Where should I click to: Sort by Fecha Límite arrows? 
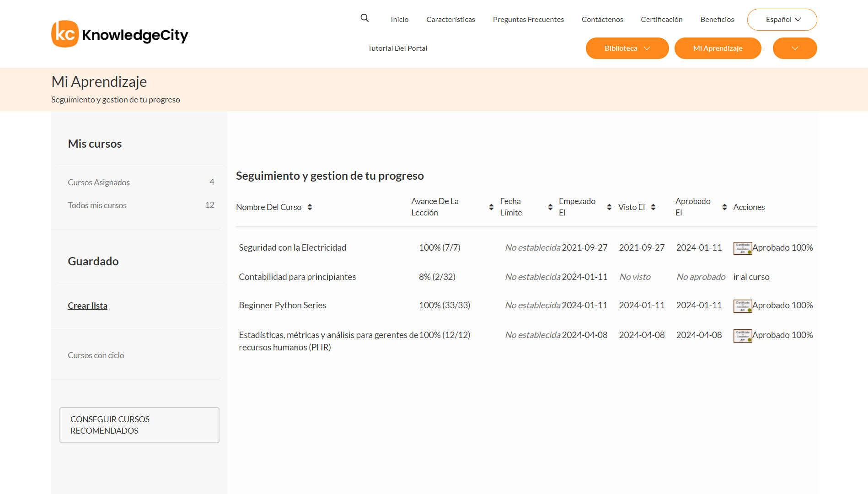550,207
